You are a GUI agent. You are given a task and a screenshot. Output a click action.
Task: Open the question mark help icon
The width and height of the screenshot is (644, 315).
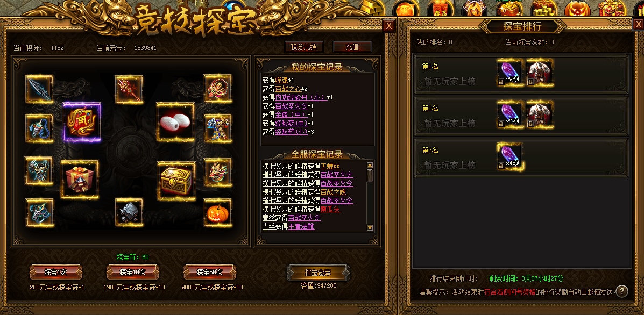point(622,291)
